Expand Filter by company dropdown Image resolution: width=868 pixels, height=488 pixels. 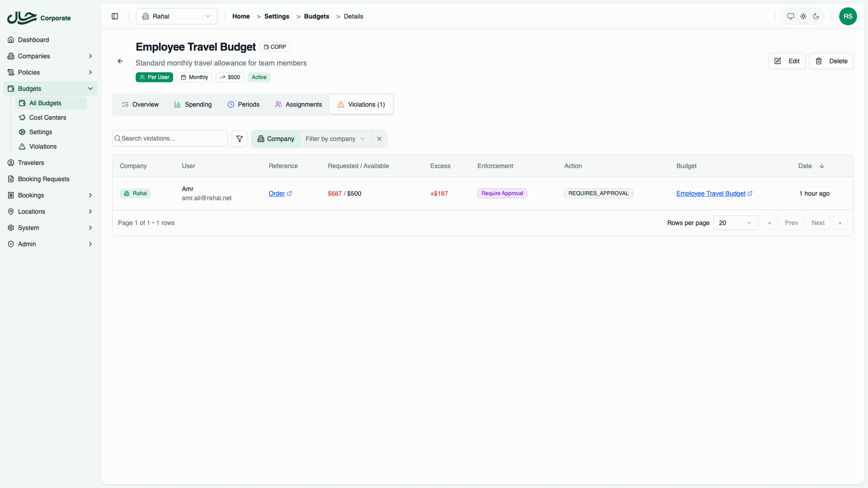(335, 139)
